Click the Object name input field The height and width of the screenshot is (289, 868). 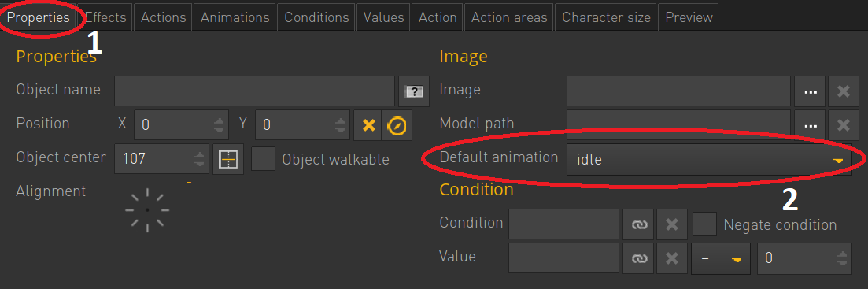(255, 91)
